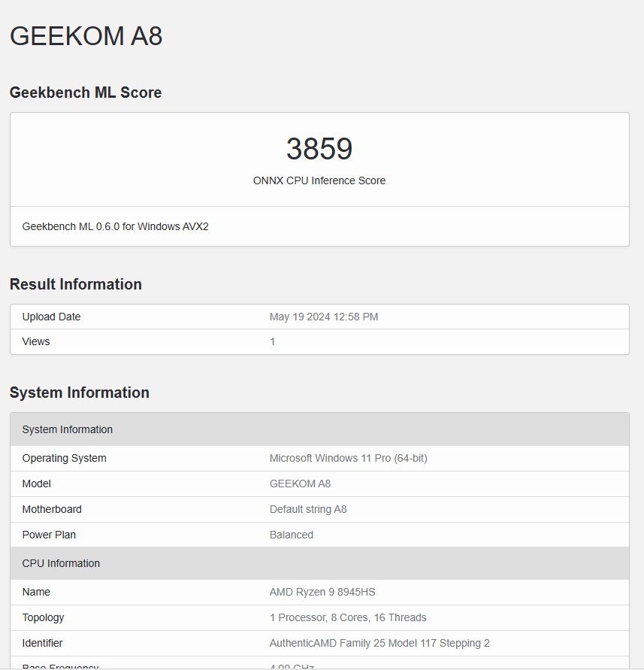The width and height of the screenshot is (644, 670).
Task: Click the Upload Date row label
Action: pyautogui.click(x=51, y=317)
